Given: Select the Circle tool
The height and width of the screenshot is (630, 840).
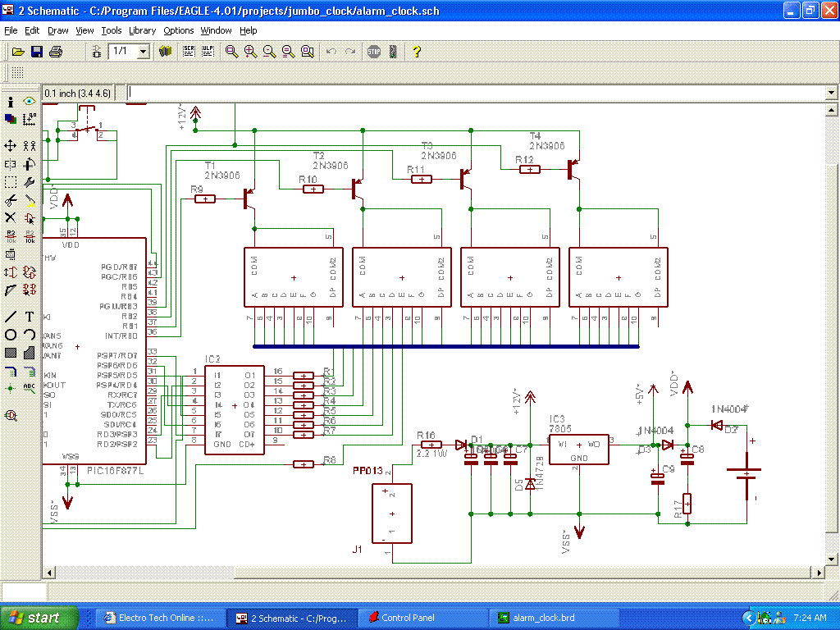Looking at the screenshot, I should [10, 335].
